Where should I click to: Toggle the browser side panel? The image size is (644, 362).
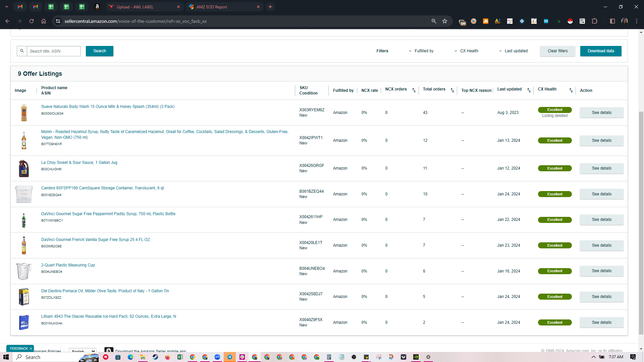tap(612, 21)
